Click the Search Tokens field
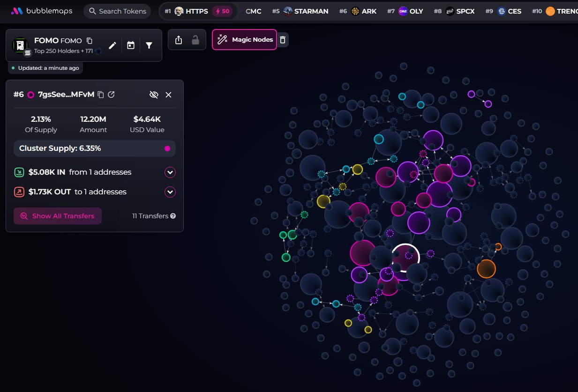 click(117, 11)
